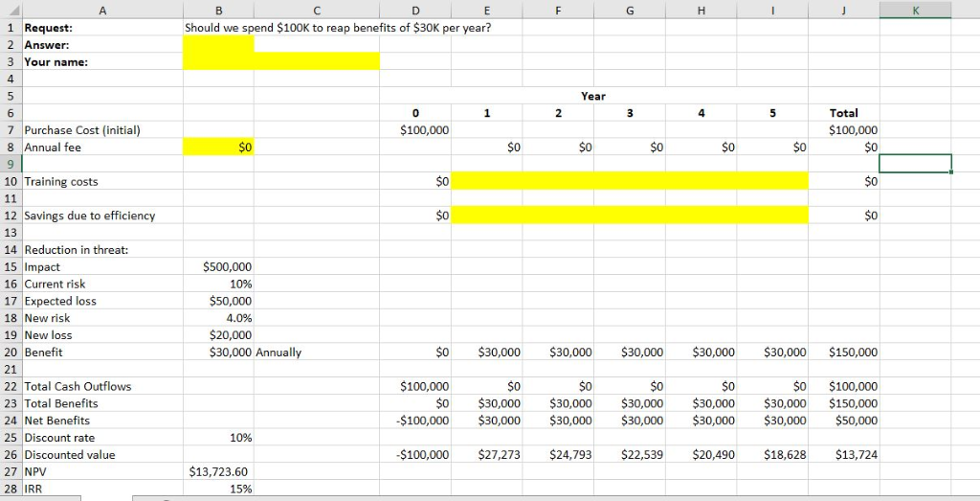This screenshot has width=980, height=501.
Task: Select column C header
Action: [317, 10]
